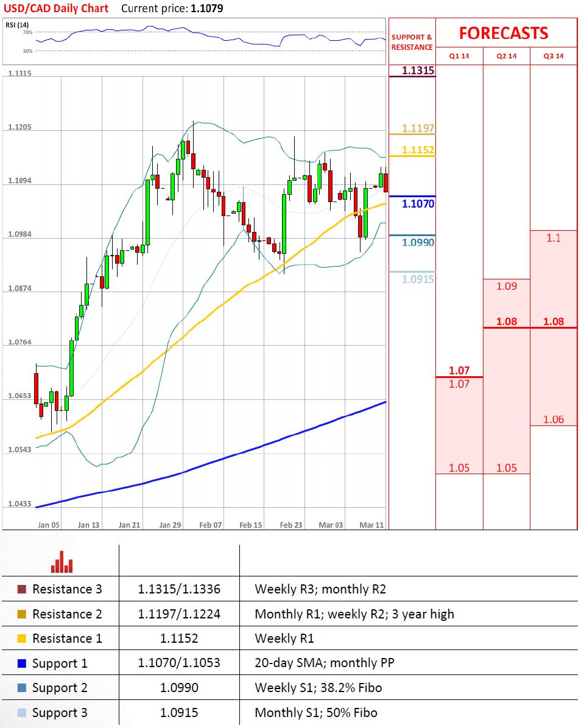Click the Resistance 2 gold color swatch
This screenshot has width=584, height=728.
point(22,614)
